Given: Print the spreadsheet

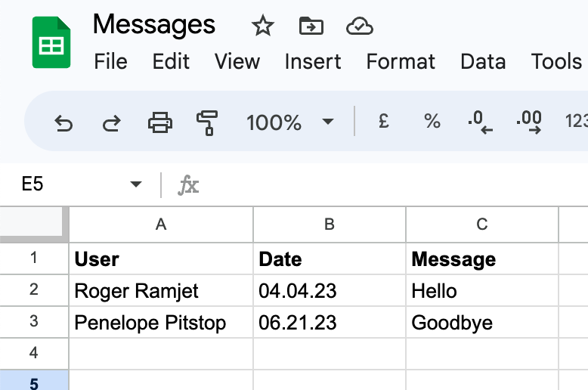Looking at the screenshot, I should (x=159, y=122).
